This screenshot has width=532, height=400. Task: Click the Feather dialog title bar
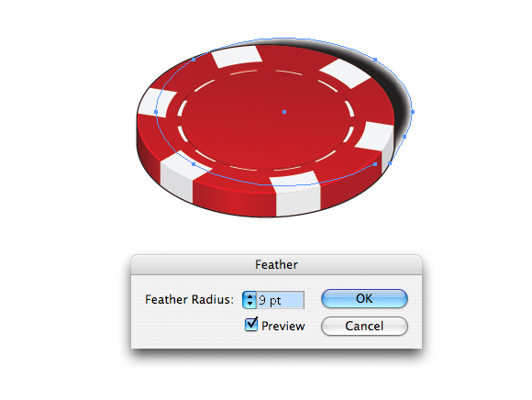click(276, 264)
